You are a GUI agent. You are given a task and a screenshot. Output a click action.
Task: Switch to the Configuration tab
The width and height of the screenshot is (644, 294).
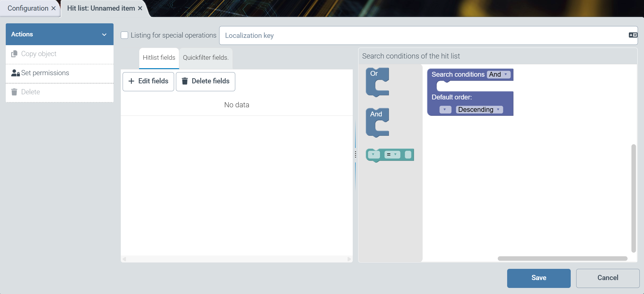28,8
